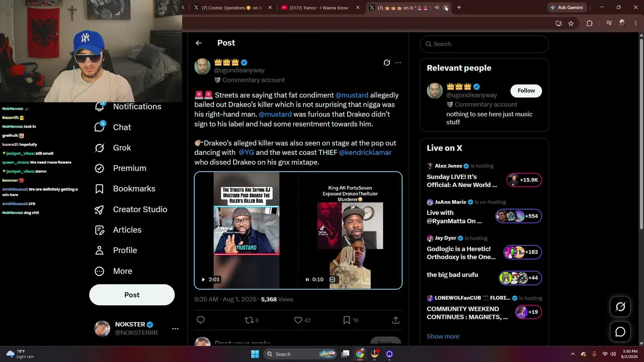Open Bookmarks in the X sidebar

(125, 189)
